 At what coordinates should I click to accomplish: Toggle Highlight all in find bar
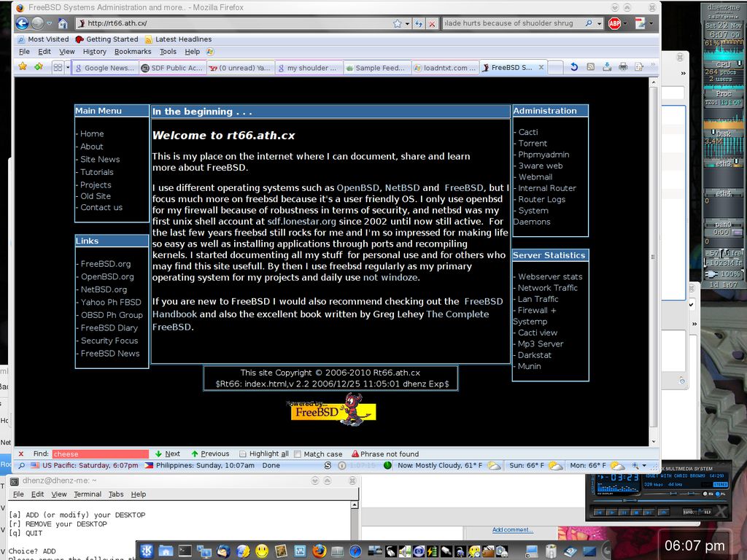(x=264, y=454)
